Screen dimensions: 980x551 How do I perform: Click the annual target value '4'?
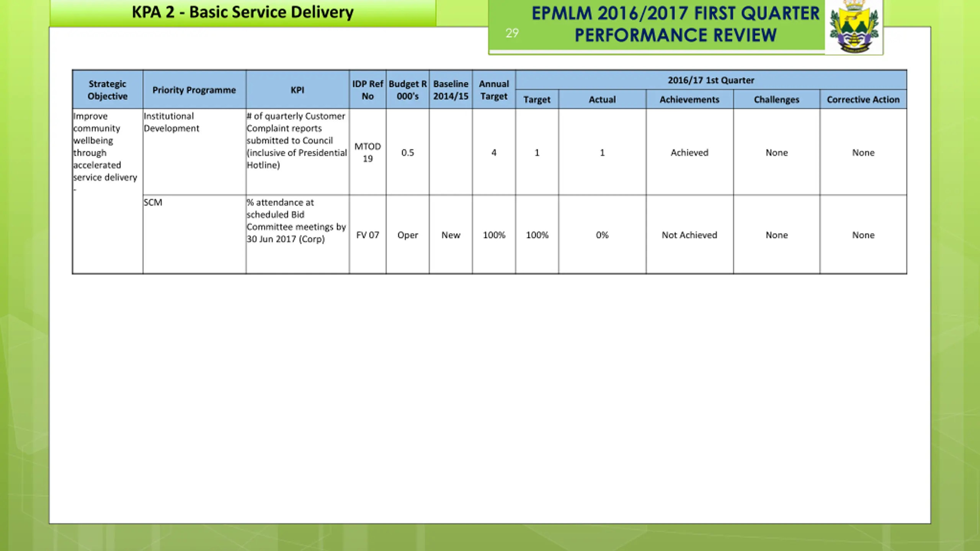pos(494,152)
